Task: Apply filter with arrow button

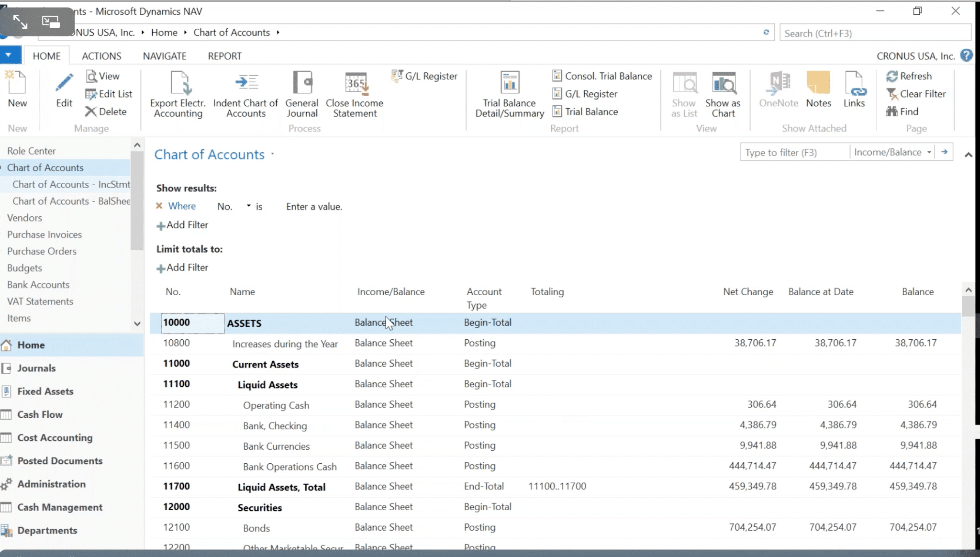Action: [x=944, y=152]
